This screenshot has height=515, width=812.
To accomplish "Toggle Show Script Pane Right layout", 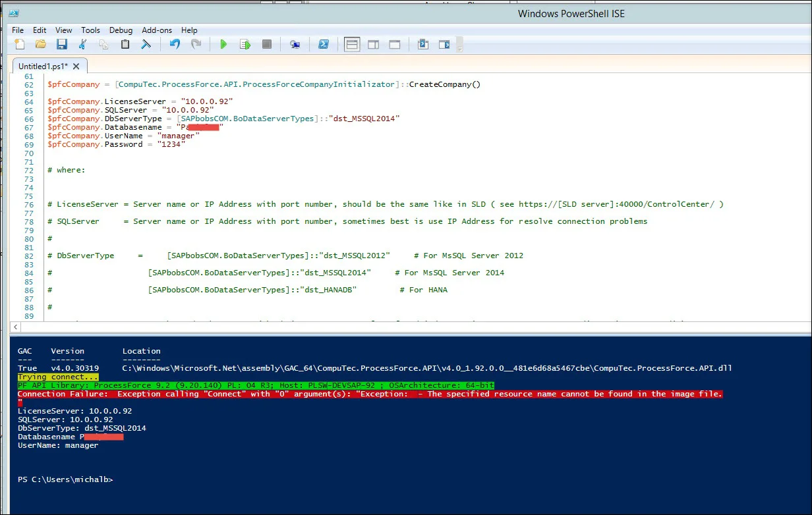I will 374,45.
